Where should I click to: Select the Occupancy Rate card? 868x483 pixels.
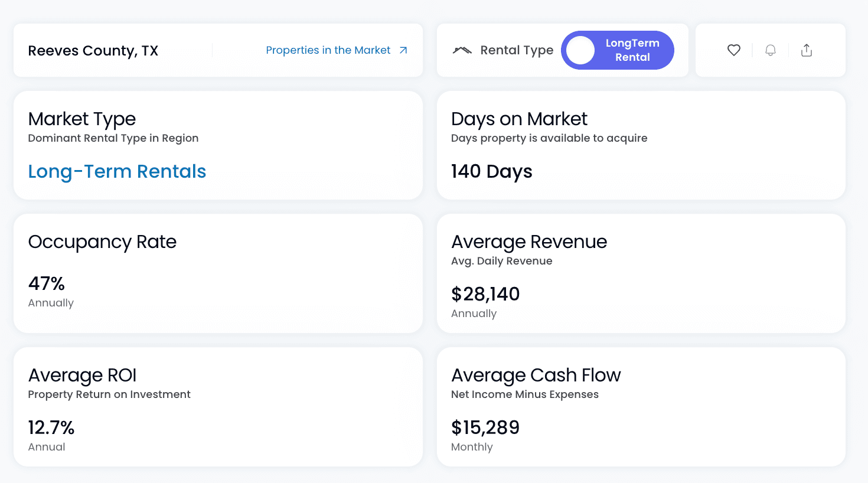point(218,273)
